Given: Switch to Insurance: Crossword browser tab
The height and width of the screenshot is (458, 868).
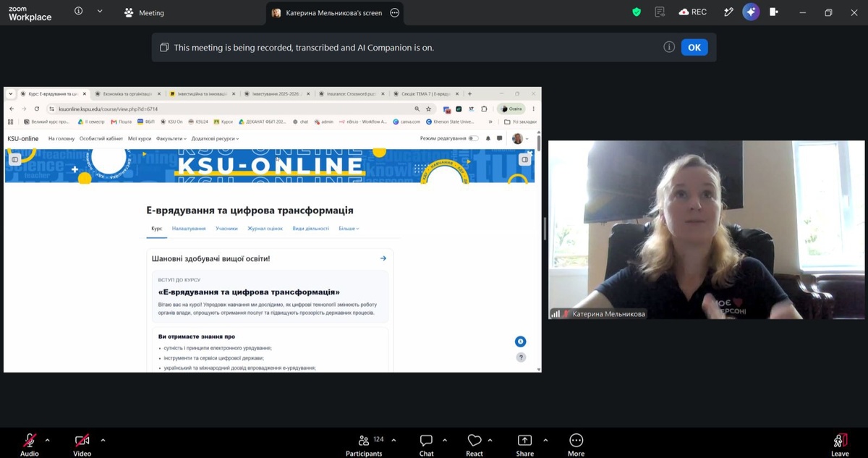Looking at the screenshot, I should click(x=351, y=94).
